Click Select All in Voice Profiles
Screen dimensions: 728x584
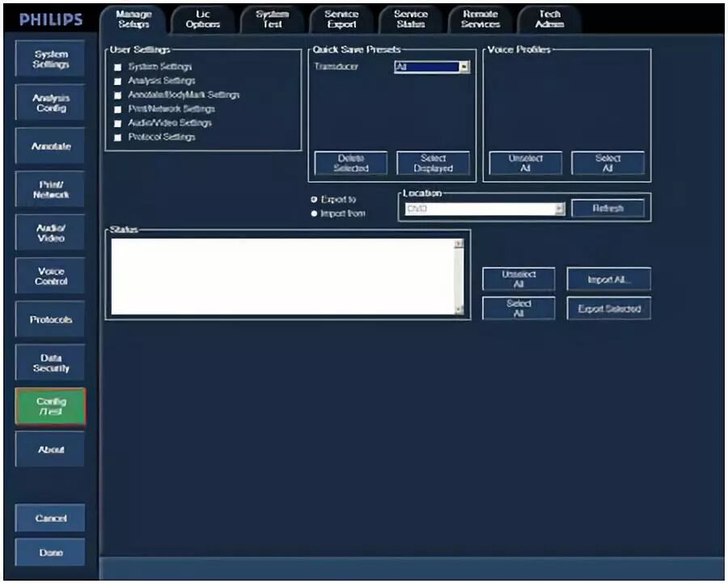(x=607, y=163)
